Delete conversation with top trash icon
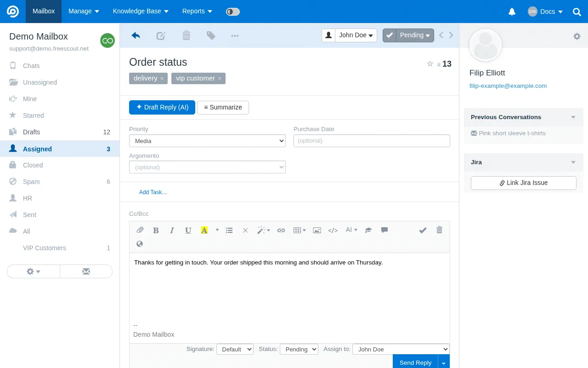Screen dimensions: 588x368 tap(186, 35)
